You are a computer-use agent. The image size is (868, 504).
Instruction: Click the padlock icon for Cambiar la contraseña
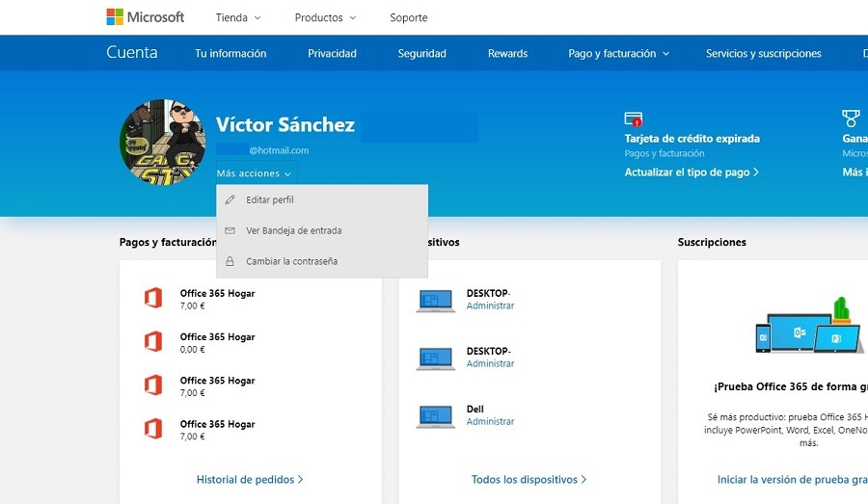point(230,261)
